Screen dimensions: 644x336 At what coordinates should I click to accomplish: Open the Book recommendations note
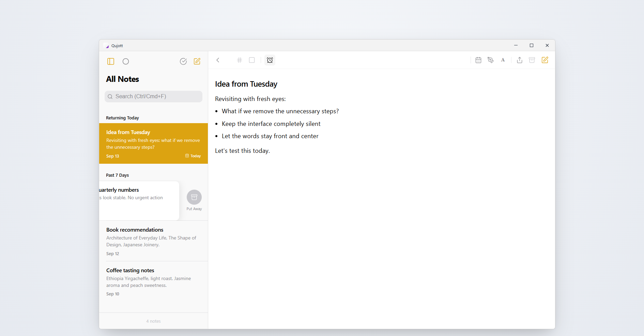pyautogui.click(x=153, y=241)
